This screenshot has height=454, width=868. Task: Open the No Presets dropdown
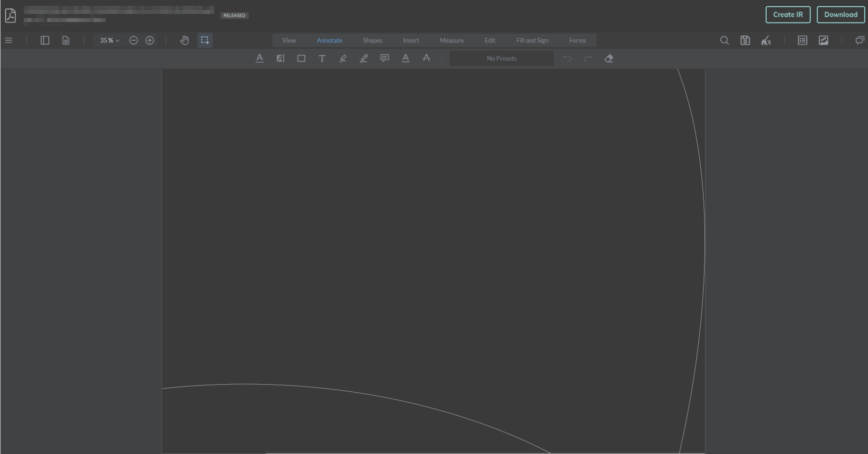(501, 58)
